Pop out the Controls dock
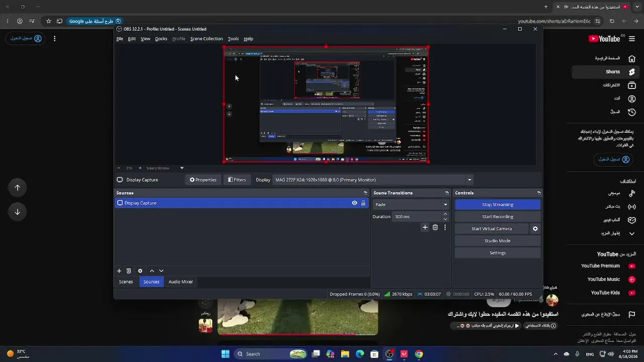644x362 pixels. [x=539, y=193]
